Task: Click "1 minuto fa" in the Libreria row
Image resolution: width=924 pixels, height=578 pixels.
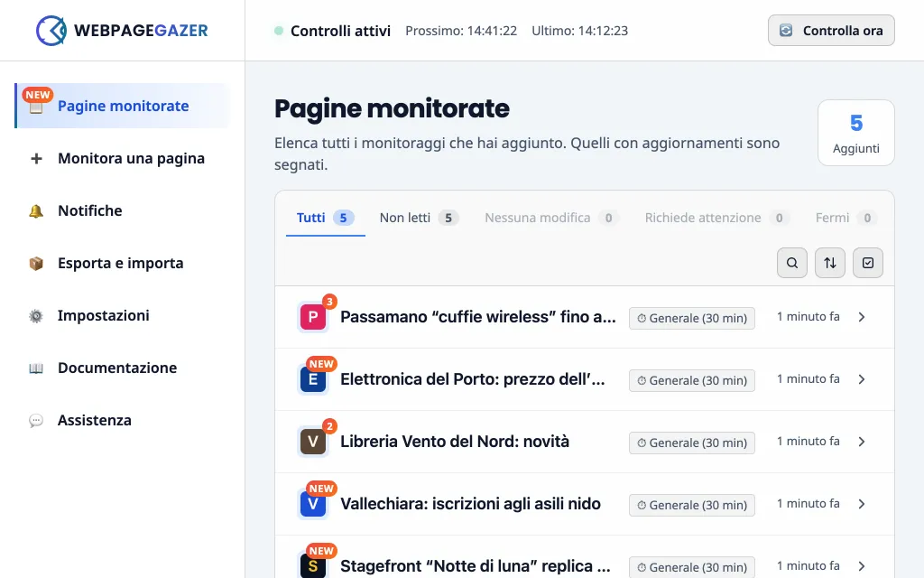Action: point(808,441)
